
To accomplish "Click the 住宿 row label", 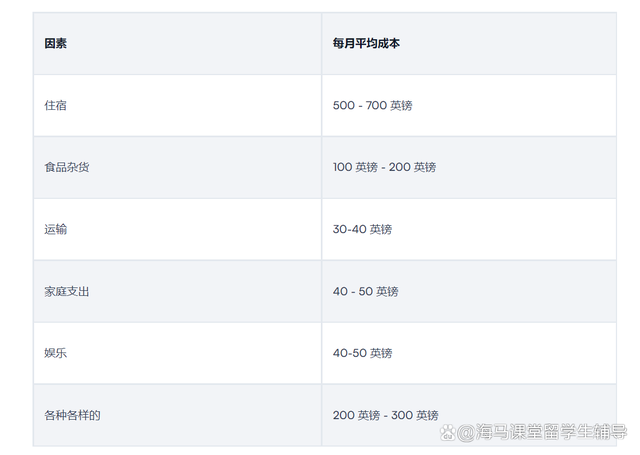I will pyautogui.click(x=56, y=105).
